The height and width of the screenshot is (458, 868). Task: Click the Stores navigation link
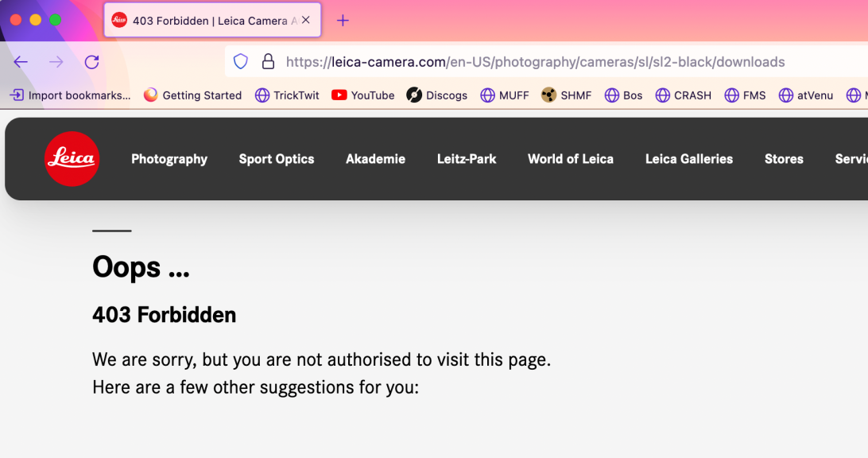tap(784, 159)
